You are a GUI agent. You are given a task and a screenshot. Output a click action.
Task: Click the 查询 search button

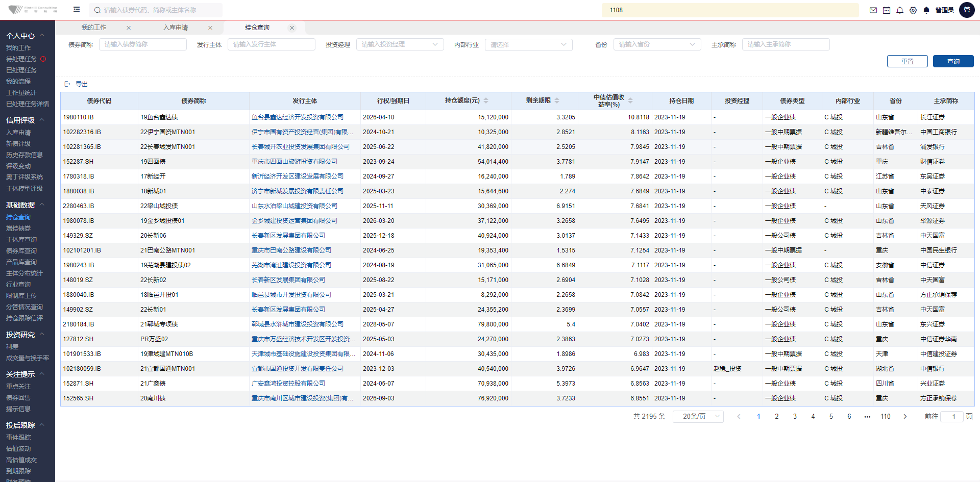tap(953, 61)
